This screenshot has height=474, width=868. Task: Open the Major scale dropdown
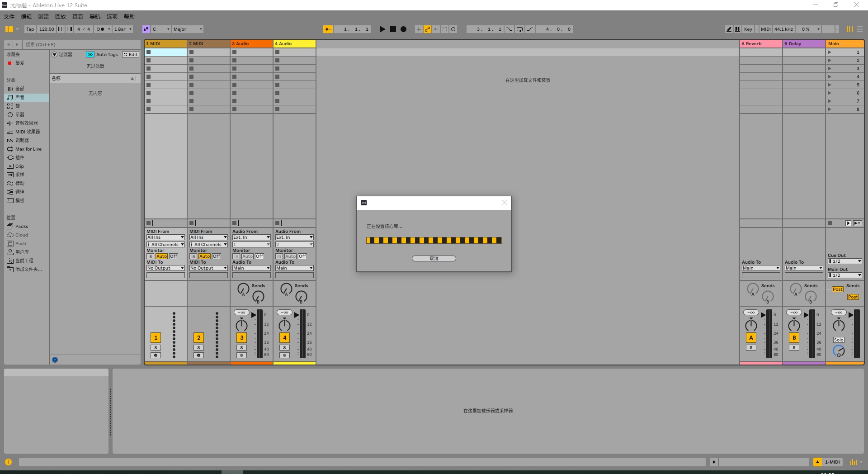pos(187,29)
